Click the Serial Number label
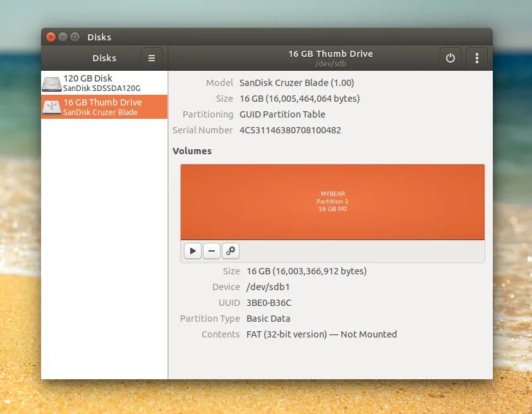Viewport: 532px width, 414px height. tap(203, 130)
